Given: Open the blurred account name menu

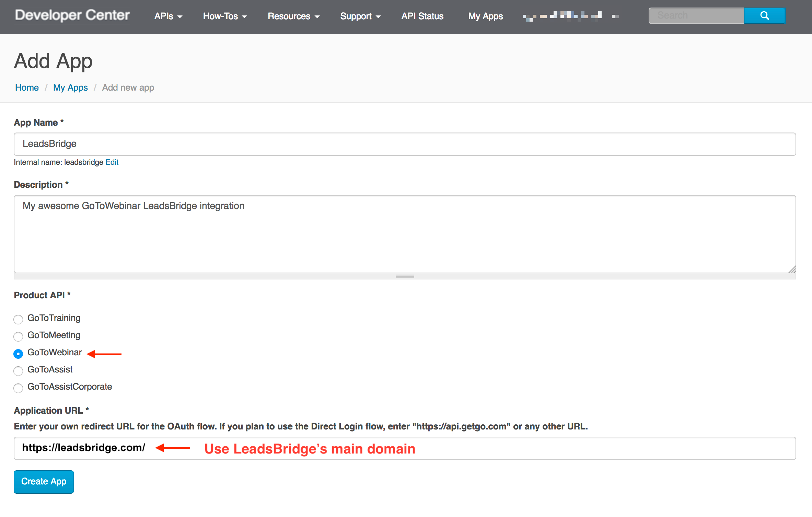Looking at the screenshot, I should [570, 16].
